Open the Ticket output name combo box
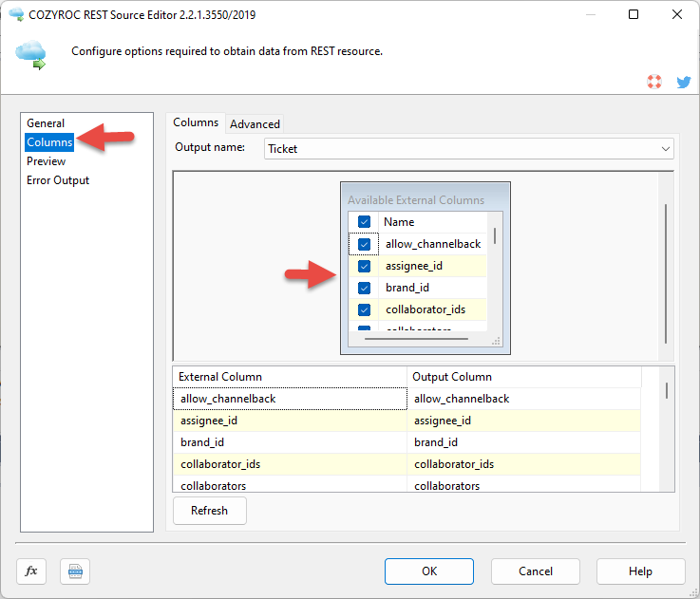The width and height of the screenshot is (700, 599). point(469,149)
